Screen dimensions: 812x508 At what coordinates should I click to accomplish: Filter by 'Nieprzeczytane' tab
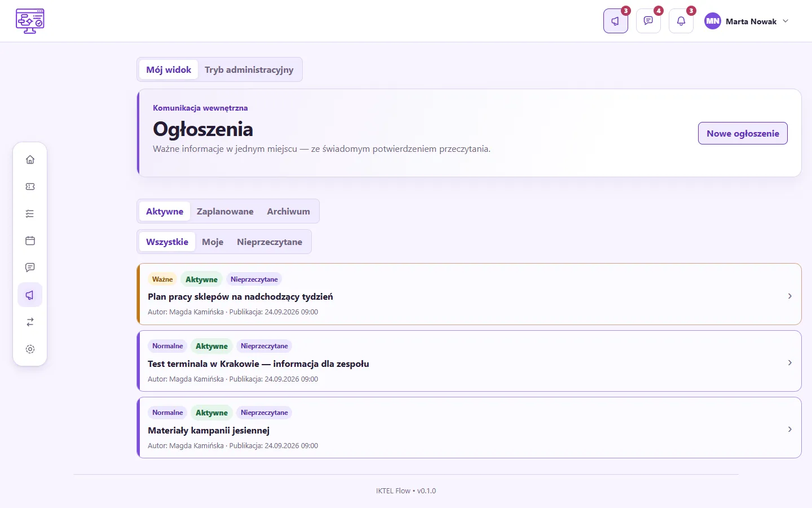tap(270, 242)
